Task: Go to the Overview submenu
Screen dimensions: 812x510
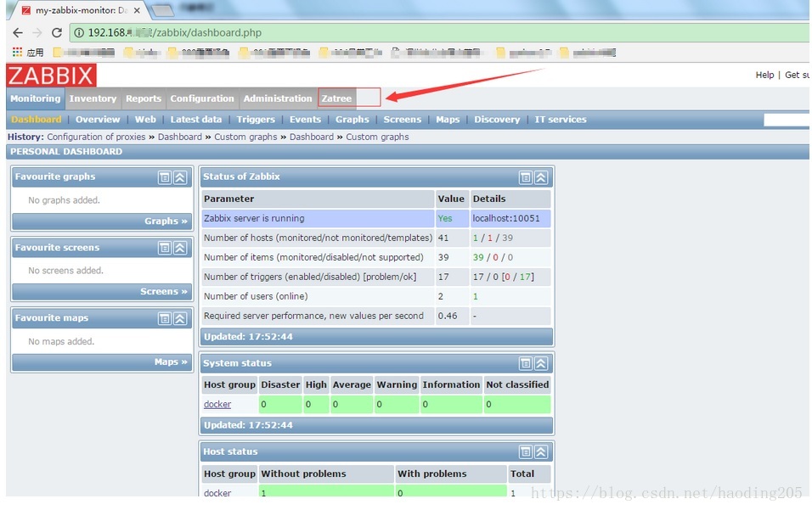Action: click(98, 120)
